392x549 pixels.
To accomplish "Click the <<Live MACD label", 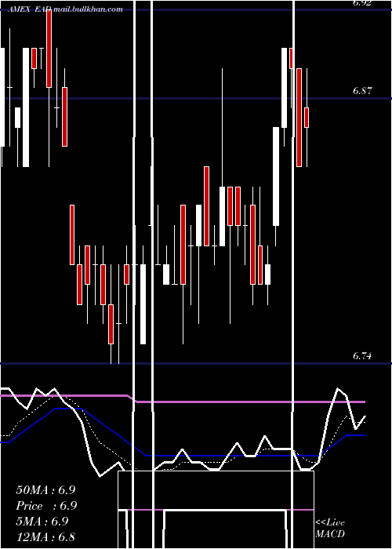I will [330, 529].
